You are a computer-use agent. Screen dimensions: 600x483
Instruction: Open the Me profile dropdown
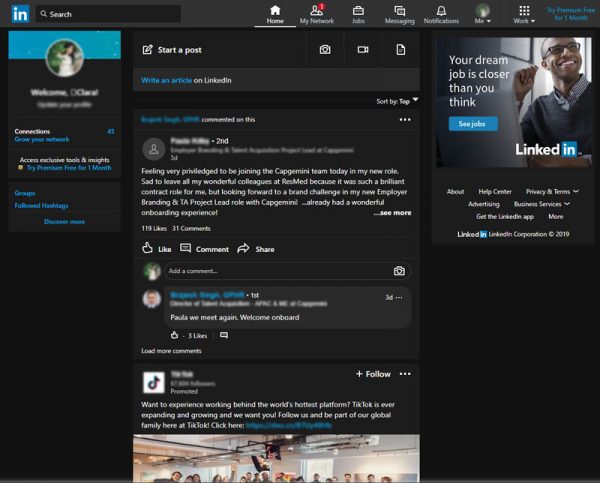click(x=483, y=14)
